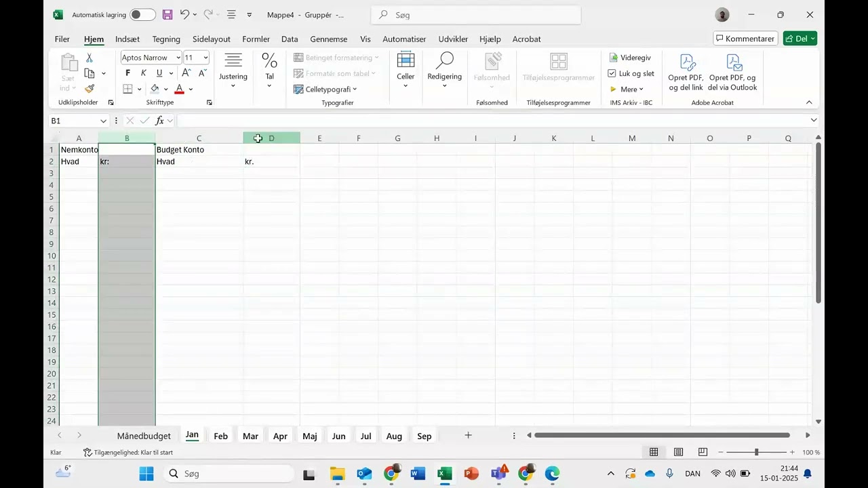This screenshot has width=868, height=488.
Task: Click the insert function fx icon
Action: (x=160, y=121)
